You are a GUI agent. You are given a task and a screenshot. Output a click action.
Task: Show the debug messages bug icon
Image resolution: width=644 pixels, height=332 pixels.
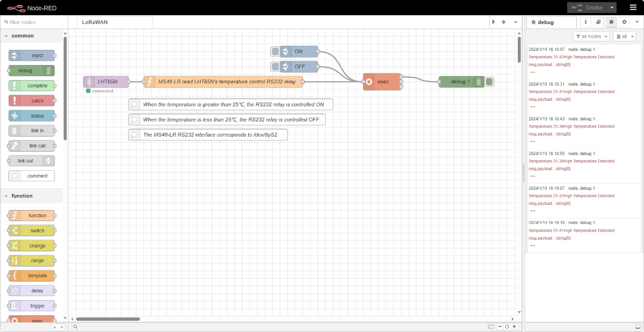(x=611, y=22)
